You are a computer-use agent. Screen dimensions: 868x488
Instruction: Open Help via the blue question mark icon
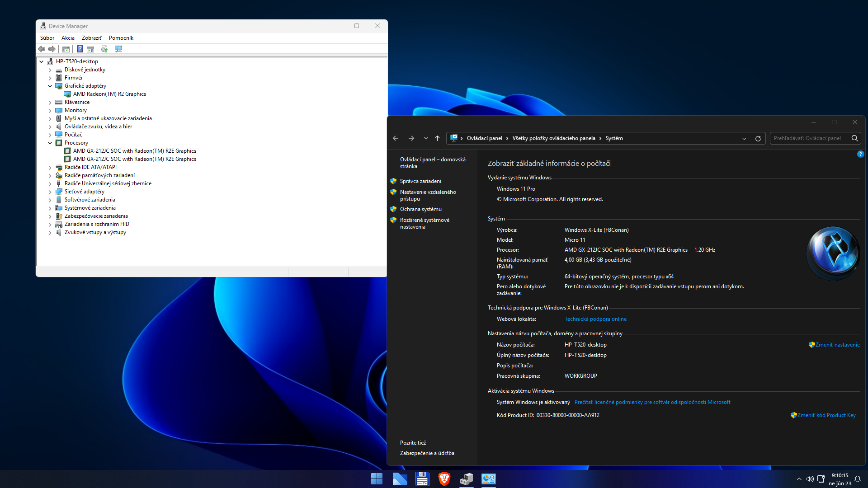coord(80,49)
